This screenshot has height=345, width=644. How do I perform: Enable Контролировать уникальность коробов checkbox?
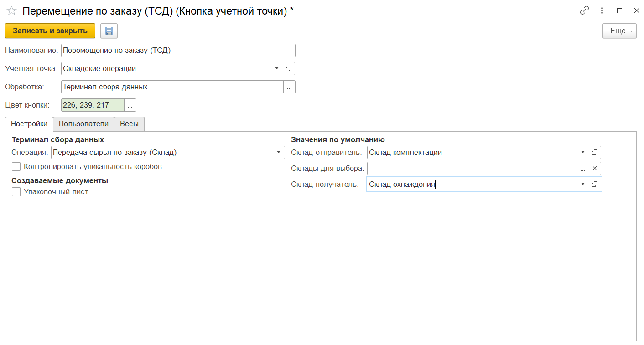click(16, 167)
